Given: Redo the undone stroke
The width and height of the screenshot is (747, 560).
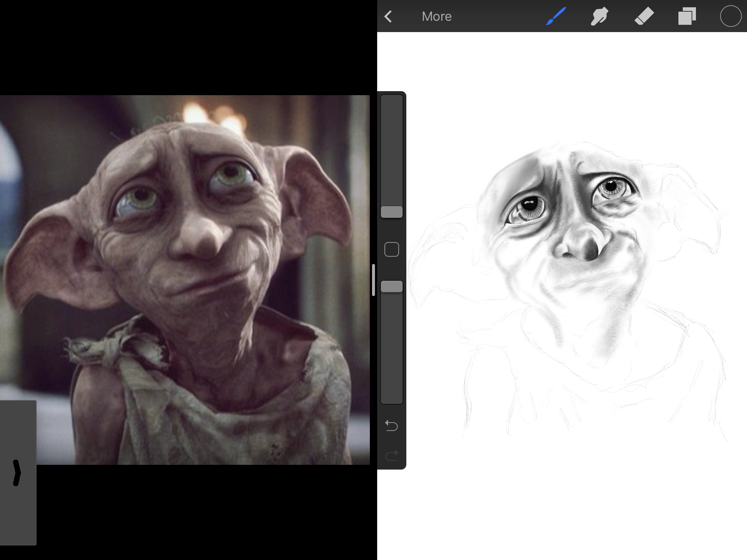Looking at the screenshot, I should click(391, 455).
